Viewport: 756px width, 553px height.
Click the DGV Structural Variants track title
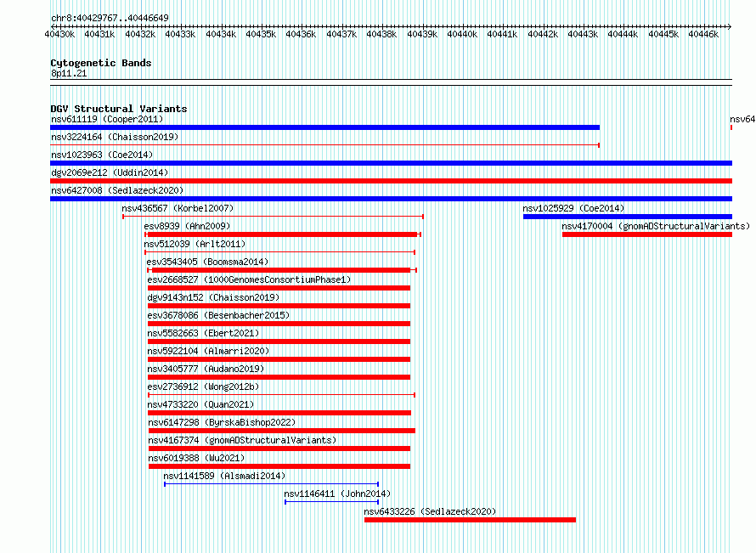119,109
